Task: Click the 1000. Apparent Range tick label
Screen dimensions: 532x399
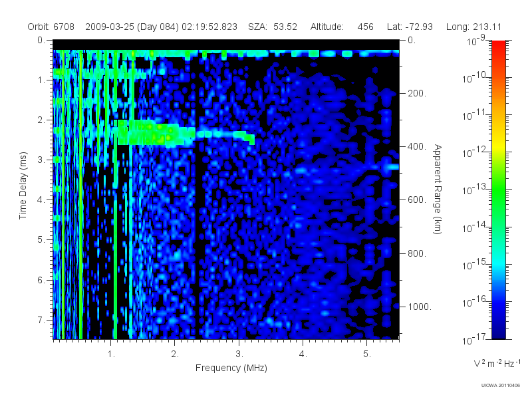Action: coord(420,307)
